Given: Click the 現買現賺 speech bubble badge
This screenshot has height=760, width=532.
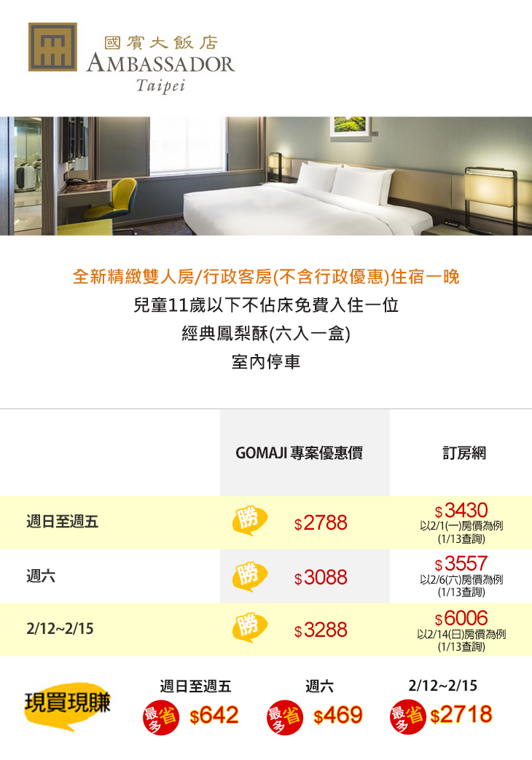Looking at the screenshot, I should [x=68, y=704].
